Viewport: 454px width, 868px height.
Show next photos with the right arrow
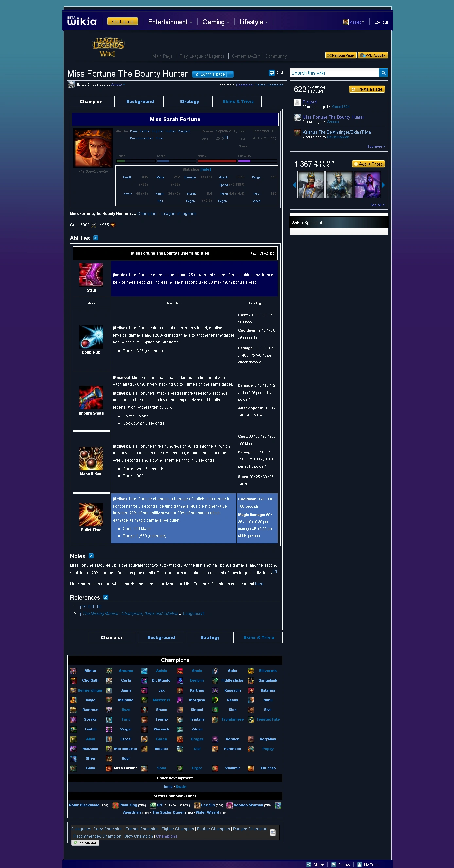tap(383, 185)
